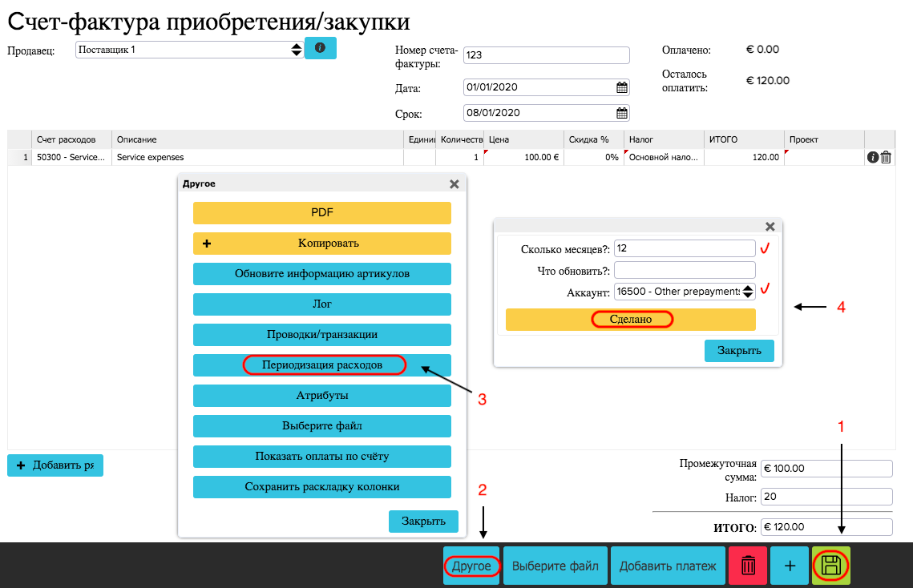Select Периодизация расходов option
This screenshot has height=588, width=913.
322,365
